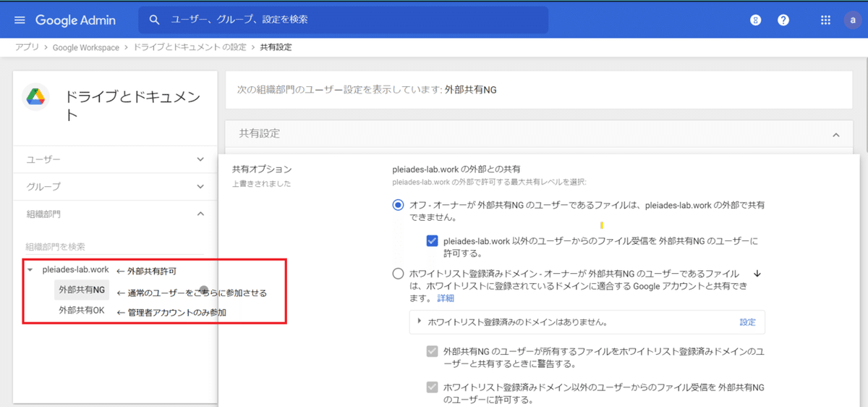Expand the グループ section
Viewport: 868px width, 407px height.
click(115, 187)
